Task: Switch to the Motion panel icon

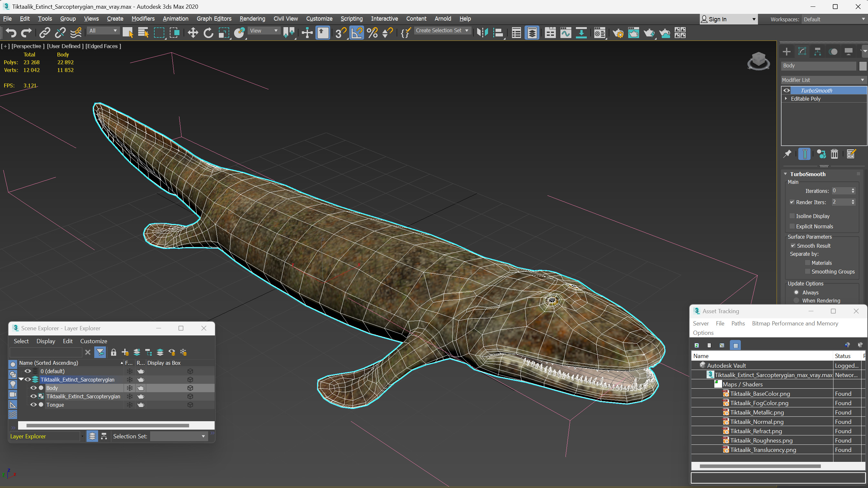Action: click(833, 52)
